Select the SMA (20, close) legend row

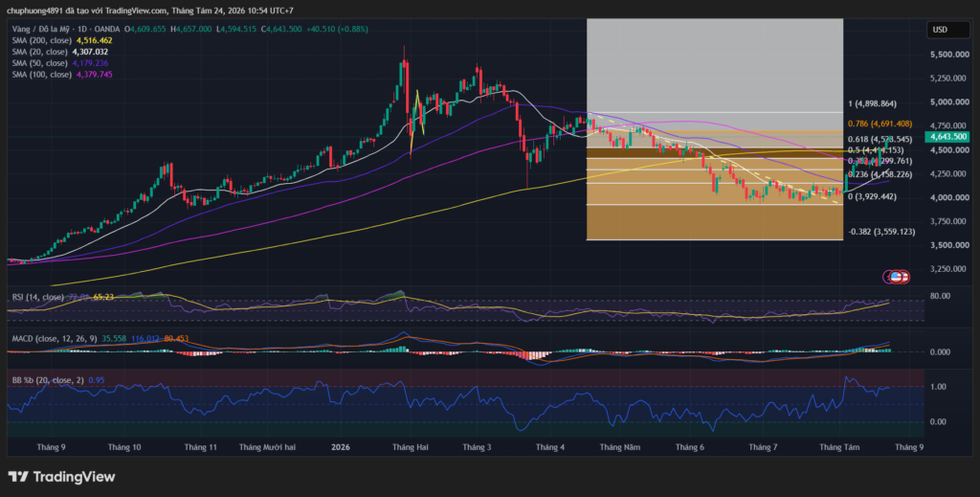pyautogui.click(x=60, y=52)
